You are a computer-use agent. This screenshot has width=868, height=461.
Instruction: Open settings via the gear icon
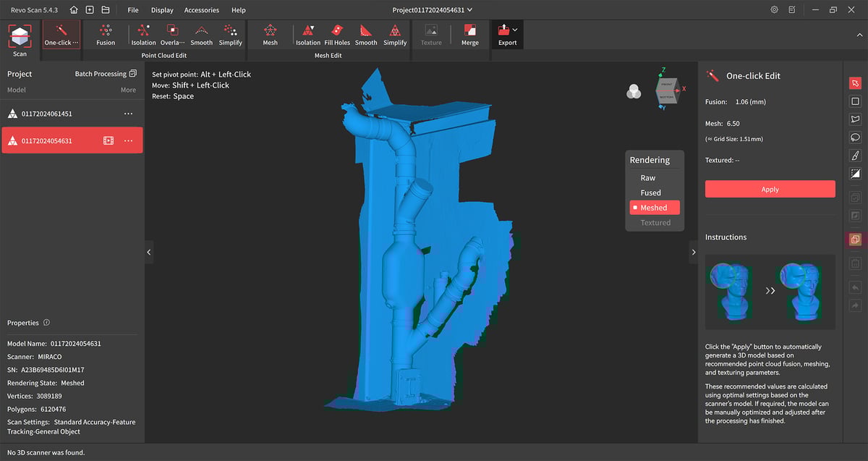point(775,10)
